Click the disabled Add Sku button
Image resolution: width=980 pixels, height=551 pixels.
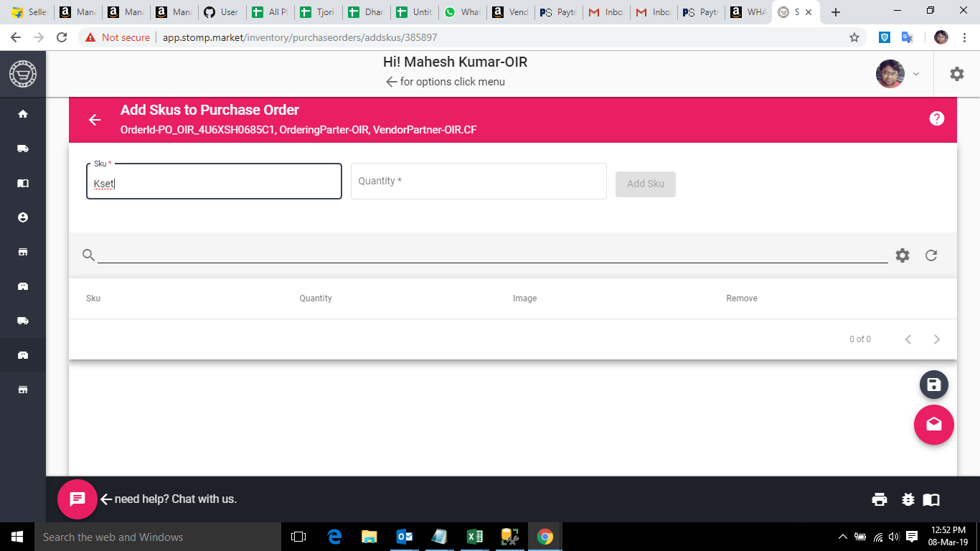[645, 184]
